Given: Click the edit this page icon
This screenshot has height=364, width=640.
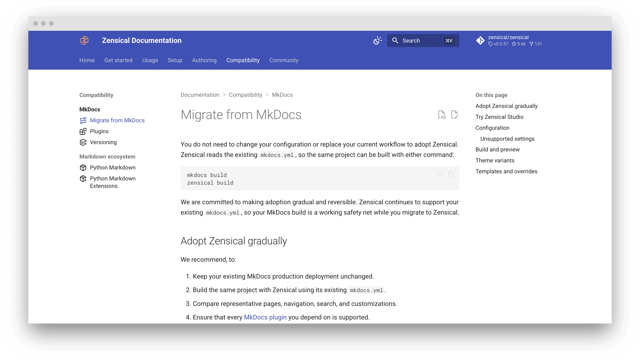Looking at the screenshot, I should (455, 115).
